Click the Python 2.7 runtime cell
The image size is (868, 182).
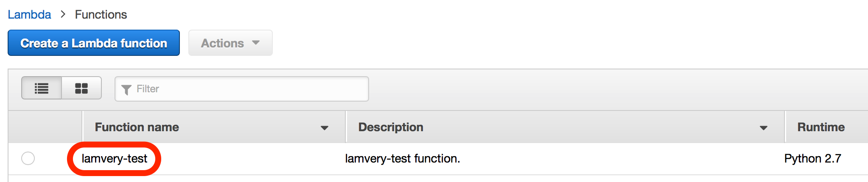812,159
